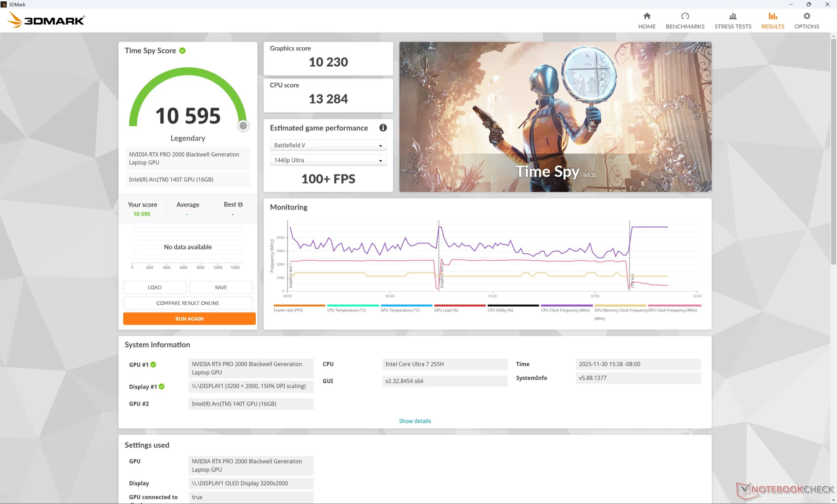Click the Time Spy benchmark thumbnail image
Viewport: 837px width, 504px height.
pyautogui.click(x=555, y=117)
